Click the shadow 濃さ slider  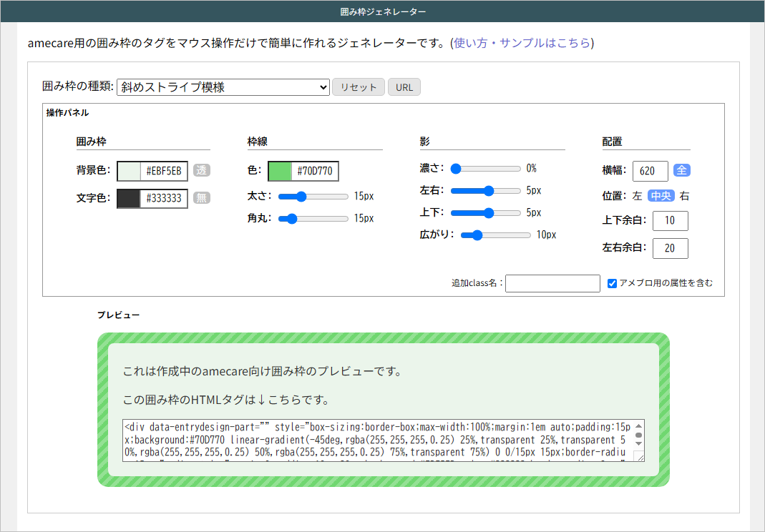coord(486,169)
